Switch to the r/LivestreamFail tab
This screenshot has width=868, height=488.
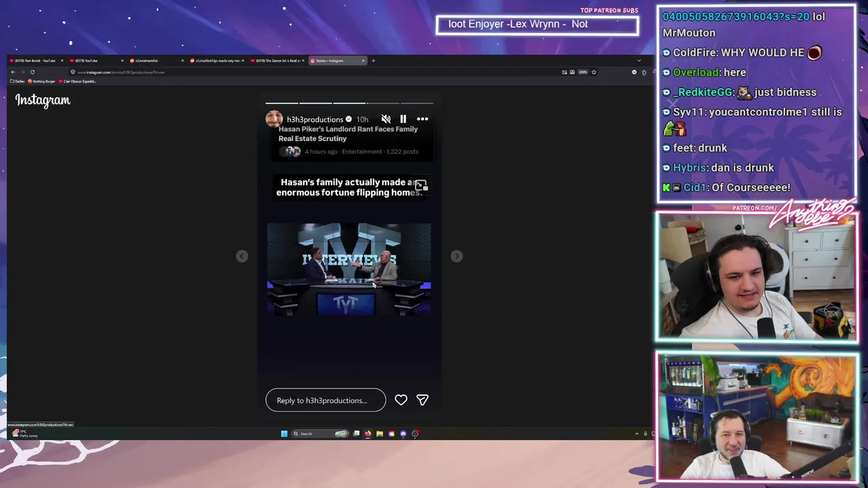coord(157,60)
